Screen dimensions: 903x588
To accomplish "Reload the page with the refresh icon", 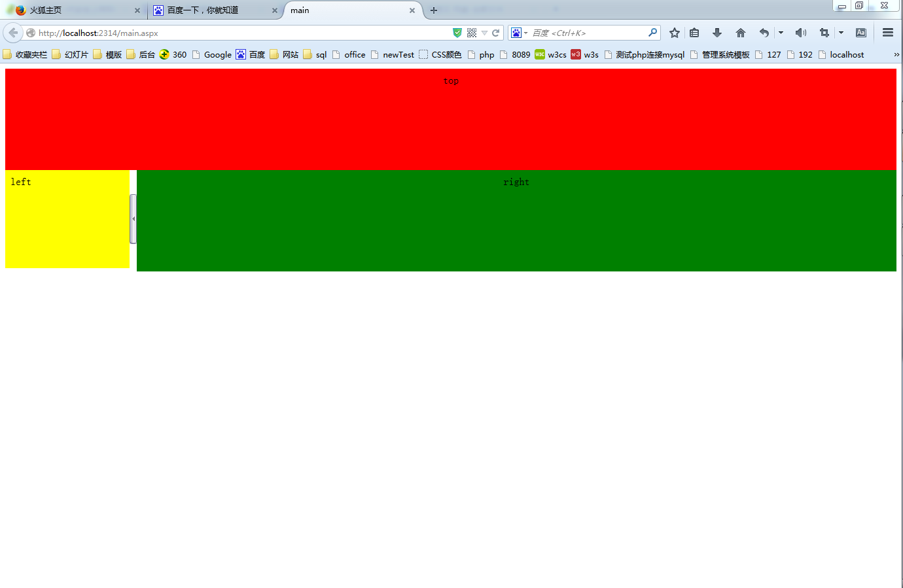I will (496, 33).
